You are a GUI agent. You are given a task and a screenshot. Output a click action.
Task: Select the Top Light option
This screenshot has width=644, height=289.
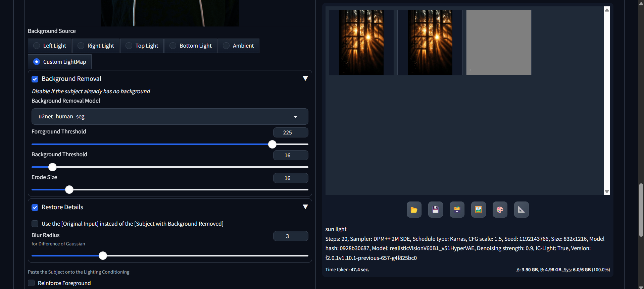click(129, 46)
